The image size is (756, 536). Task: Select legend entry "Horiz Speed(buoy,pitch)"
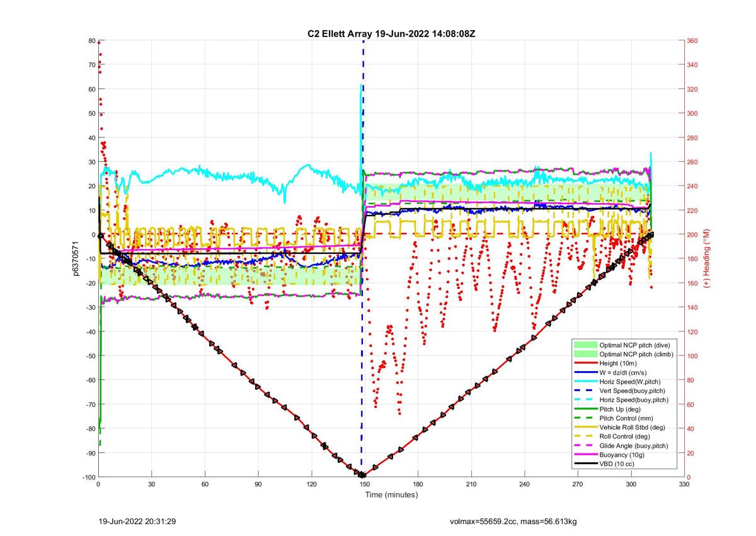635,400
